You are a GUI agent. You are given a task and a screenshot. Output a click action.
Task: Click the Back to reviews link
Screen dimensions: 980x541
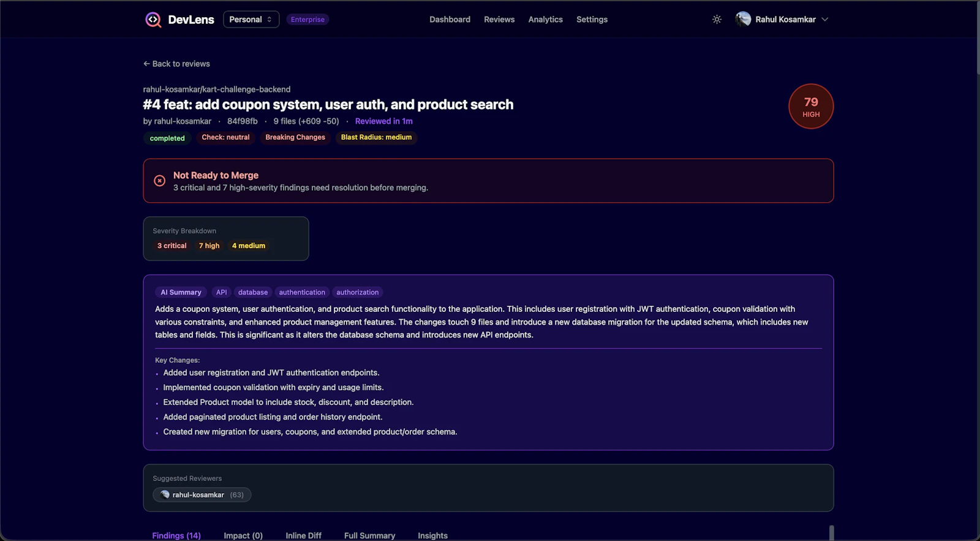[176, 64]
